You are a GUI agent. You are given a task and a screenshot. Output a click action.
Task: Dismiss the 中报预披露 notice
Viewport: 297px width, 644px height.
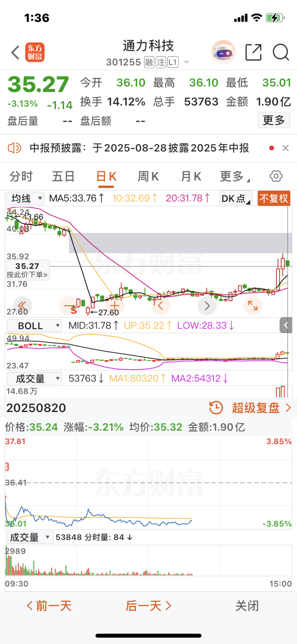tap(285, 148)
